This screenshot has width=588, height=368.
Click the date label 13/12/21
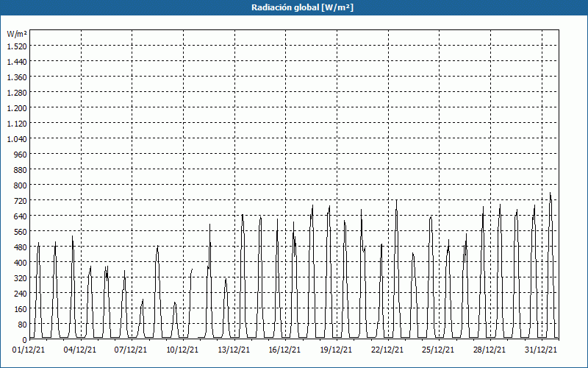click(234, 350)
